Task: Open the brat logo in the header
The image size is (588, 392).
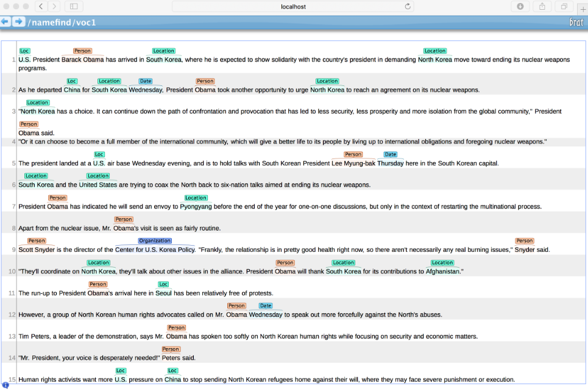Action: [576, 21]
